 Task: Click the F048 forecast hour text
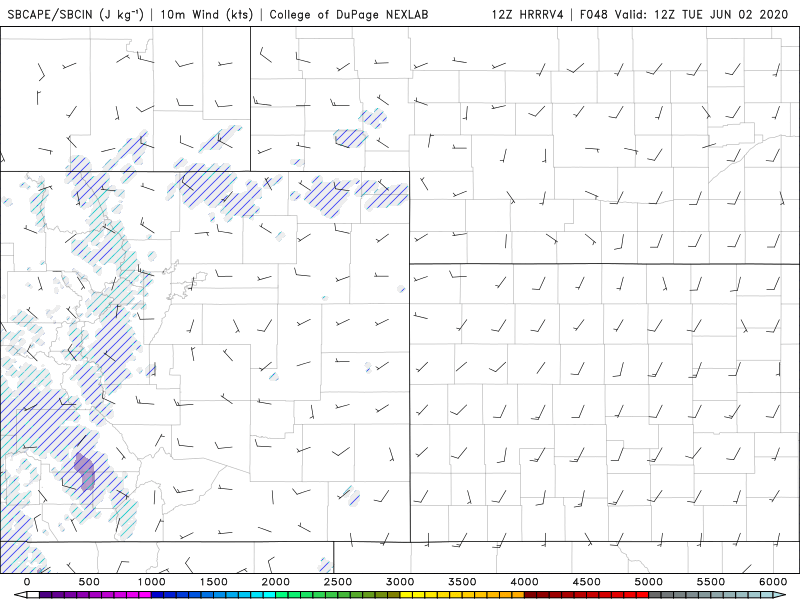pyautogui.click(x=594, y=14)
